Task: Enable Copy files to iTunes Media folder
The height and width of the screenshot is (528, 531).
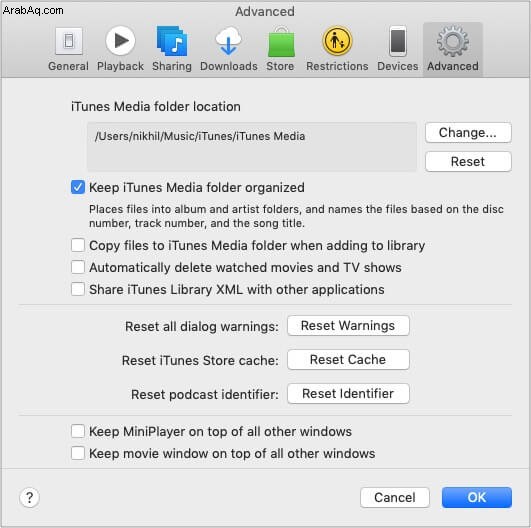Action: 78,245
